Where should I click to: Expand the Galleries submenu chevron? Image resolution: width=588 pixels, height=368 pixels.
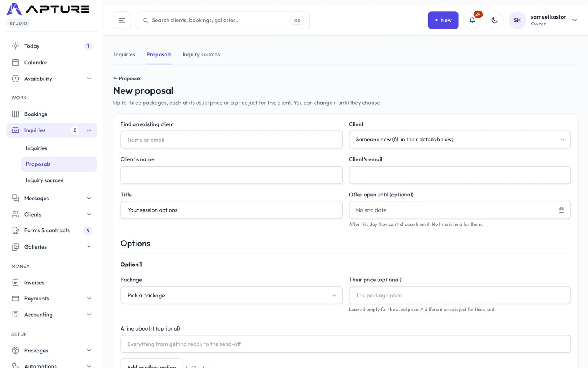point(89,247)
